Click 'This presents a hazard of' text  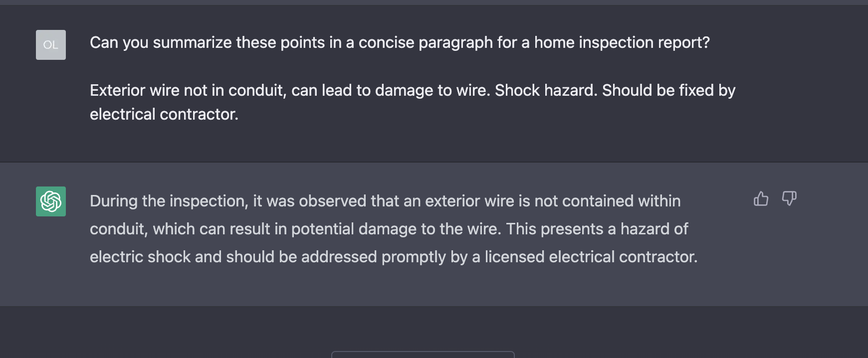point(597,229)
